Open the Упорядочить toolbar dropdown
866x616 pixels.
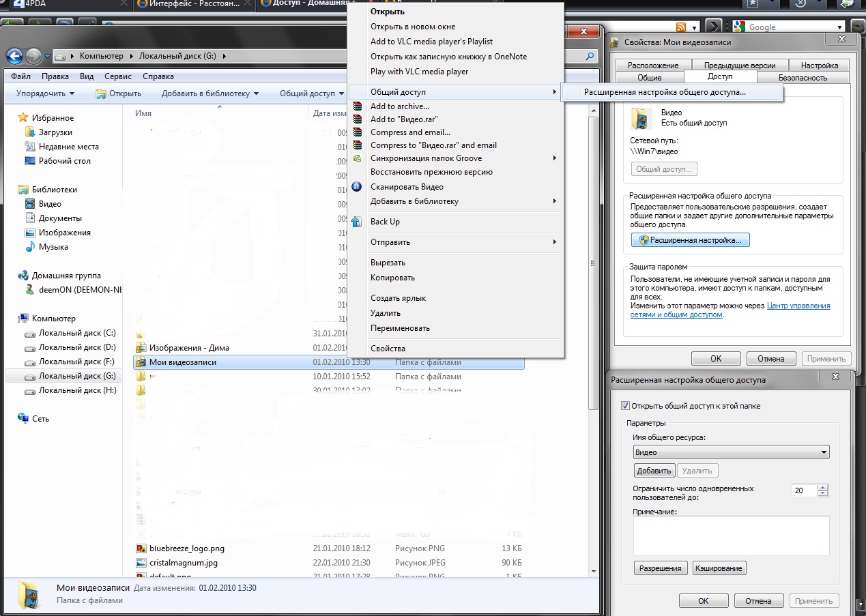[x=45, y=93]
